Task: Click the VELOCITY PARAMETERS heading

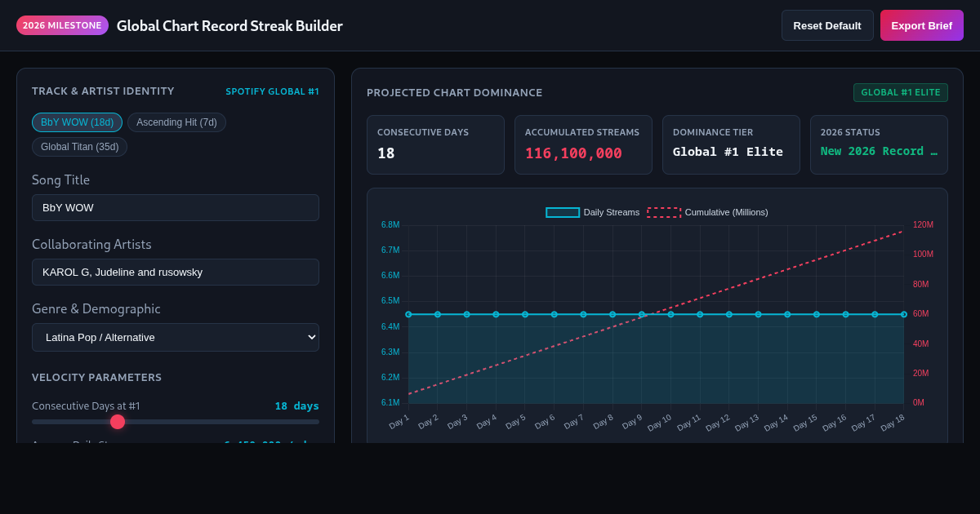Action: [x=96, y=377]
